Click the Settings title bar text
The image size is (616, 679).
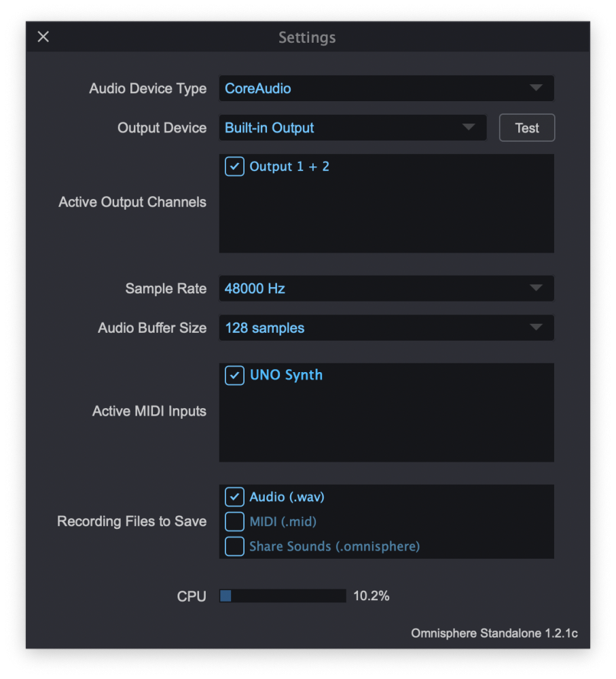coord(307,37)
